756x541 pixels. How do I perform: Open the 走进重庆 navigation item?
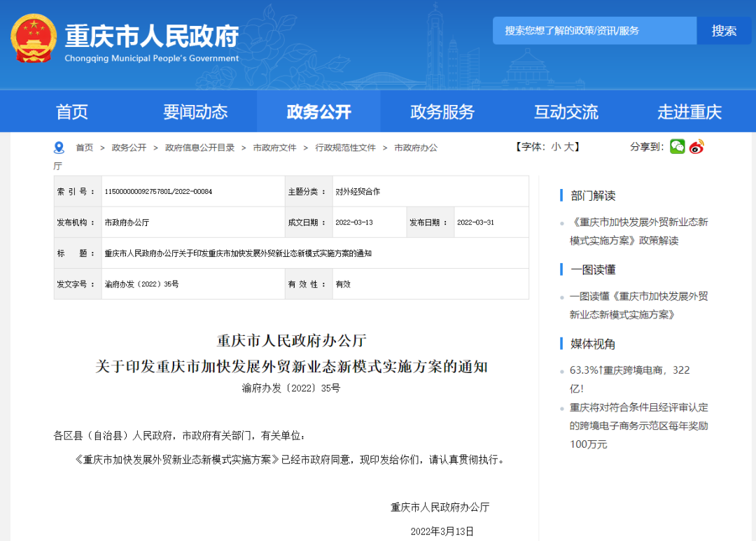(x=689, y=112)
